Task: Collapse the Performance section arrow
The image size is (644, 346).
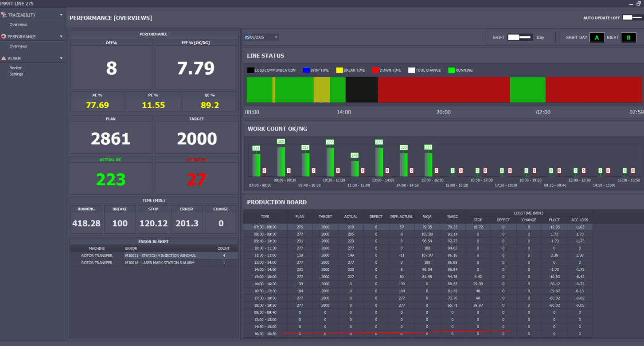Action: (x=61, y=36)
